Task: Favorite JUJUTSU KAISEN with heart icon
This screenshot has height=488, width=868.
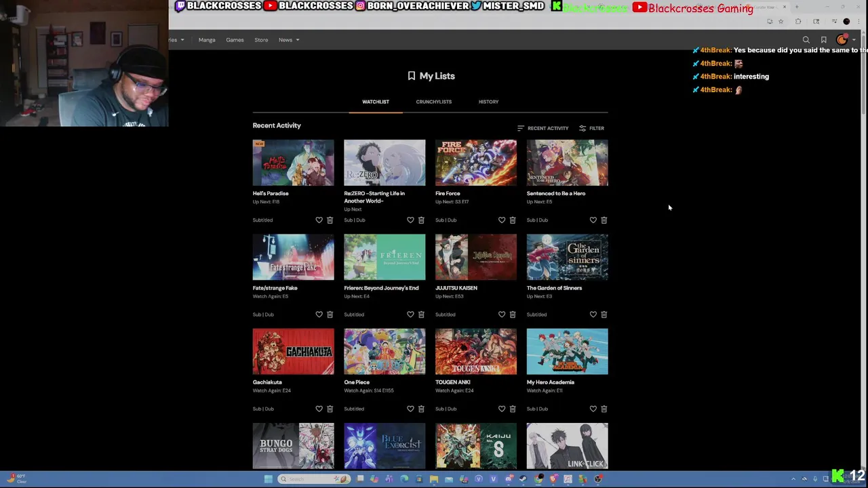Action: [502, 314]
